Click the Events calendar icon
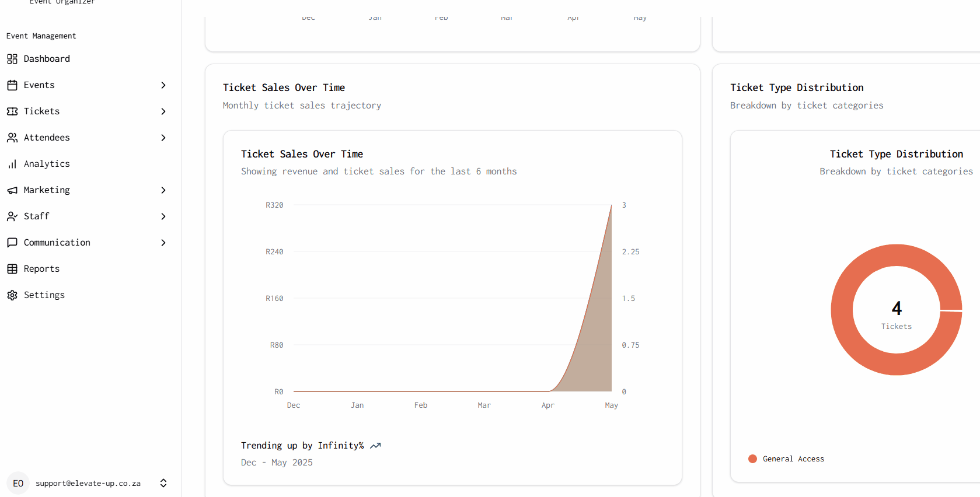Viewport: 980px width, 497px height. pos(12,85)
